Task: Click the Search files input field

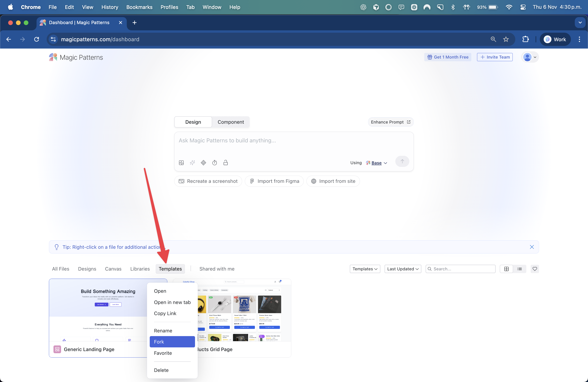Action: pos(460,269)
